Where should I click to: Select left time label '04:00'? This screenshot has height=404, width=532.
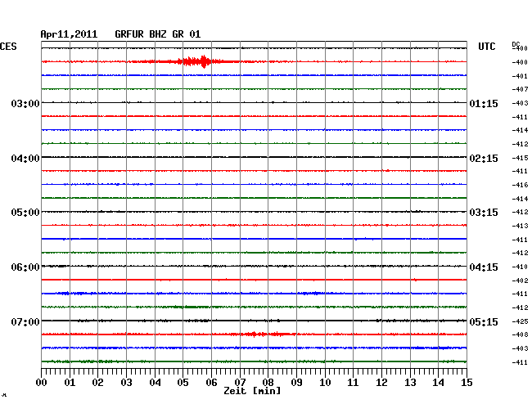[25, 159]
